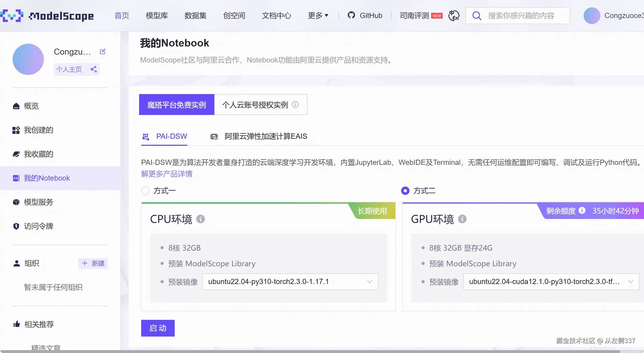Select the 方式二 radio button
644x353 pixels.
(405, 191)
